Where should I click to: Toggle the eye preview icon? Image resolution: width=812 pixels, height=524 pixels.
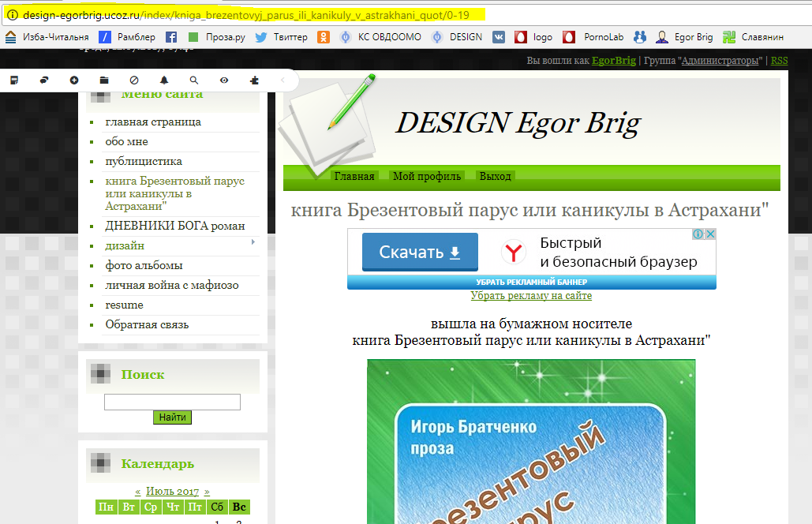224,80
